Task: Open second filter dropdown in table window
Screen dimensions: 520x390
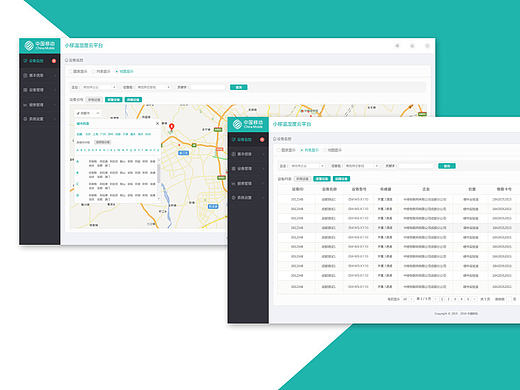Action: 361,166
